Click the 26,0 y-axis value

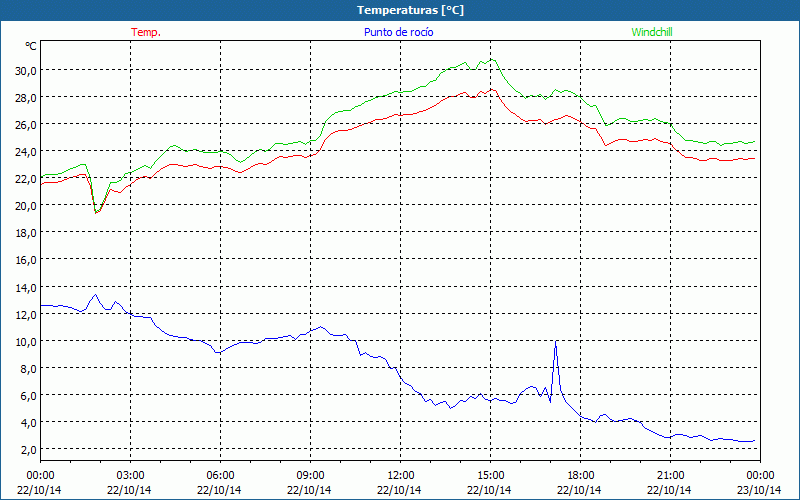26,124
